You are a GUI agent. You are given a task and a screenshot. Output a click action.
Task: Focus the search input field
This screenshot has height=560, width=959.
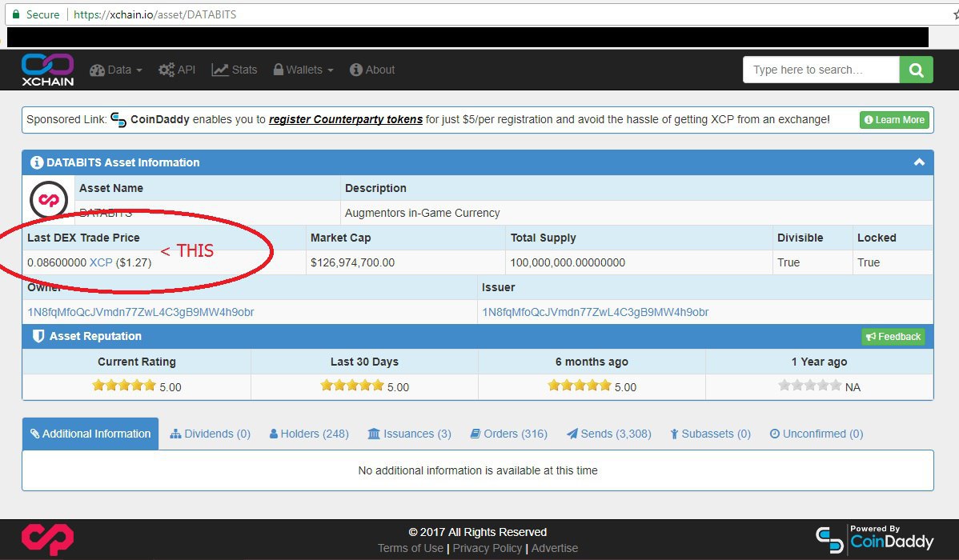821,70
